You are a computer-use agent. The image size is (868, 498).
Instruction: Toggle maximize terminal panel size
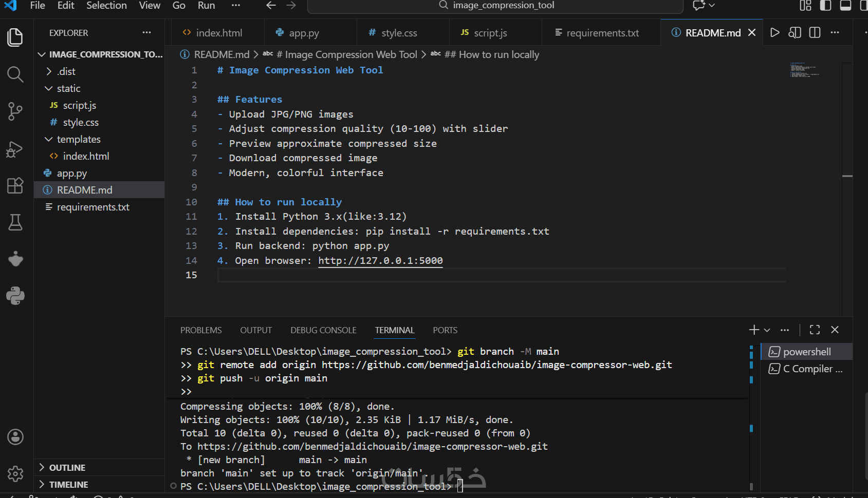[815, 330]
